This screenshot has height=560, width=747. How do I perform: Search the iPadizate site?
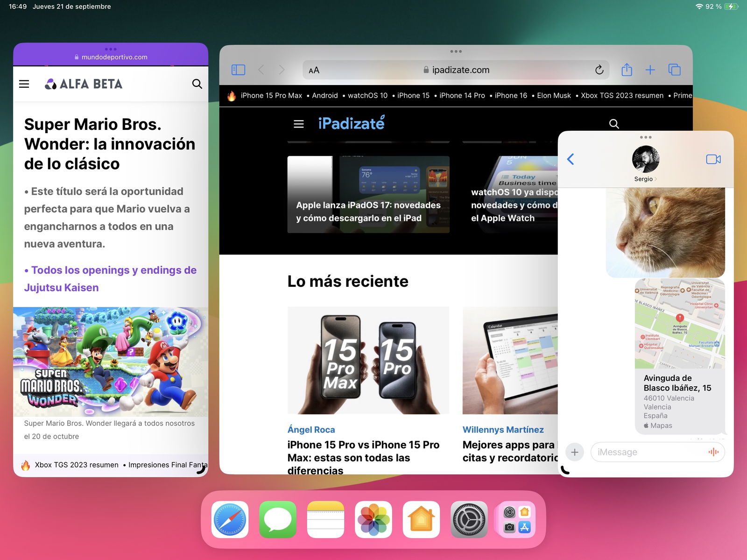click(x=614, y=124)
